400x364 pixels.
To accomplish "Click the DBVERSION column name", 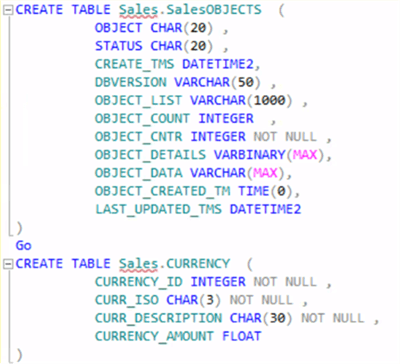I will click(x=131, y=82).
